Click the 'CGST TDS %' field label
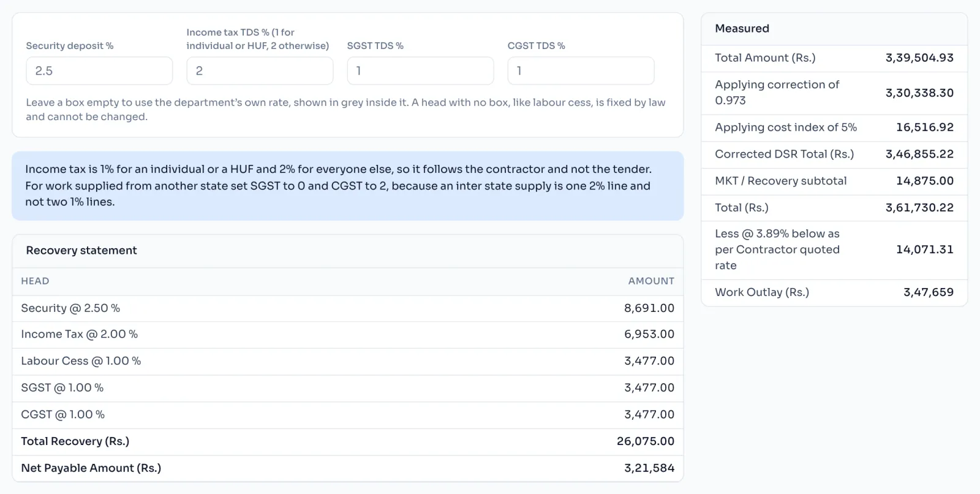Image resolution: width=980 pixels, height=494 pixels. [537, 46]
